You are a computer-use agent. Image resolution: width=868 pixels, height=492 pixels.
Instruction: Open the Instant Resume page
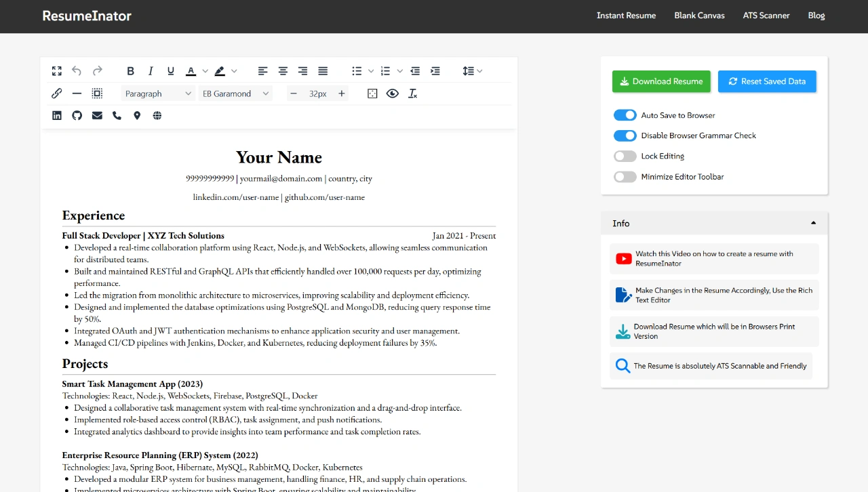click(x=626, y=16)
